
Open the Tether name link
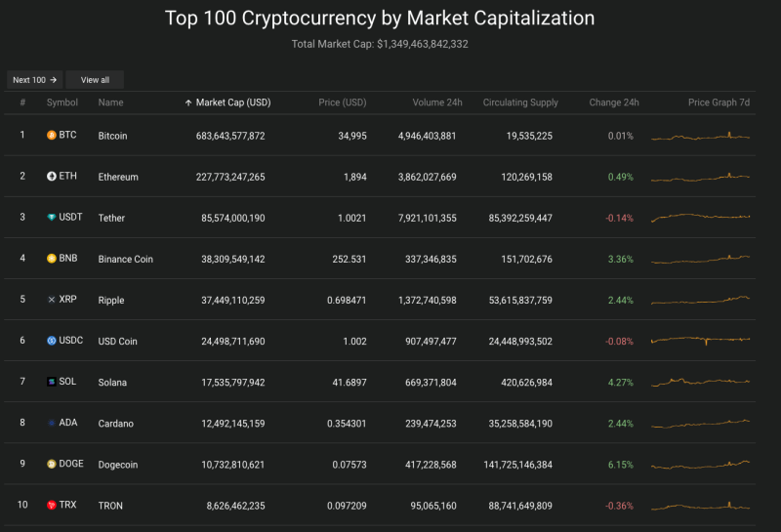click(111, 218)
